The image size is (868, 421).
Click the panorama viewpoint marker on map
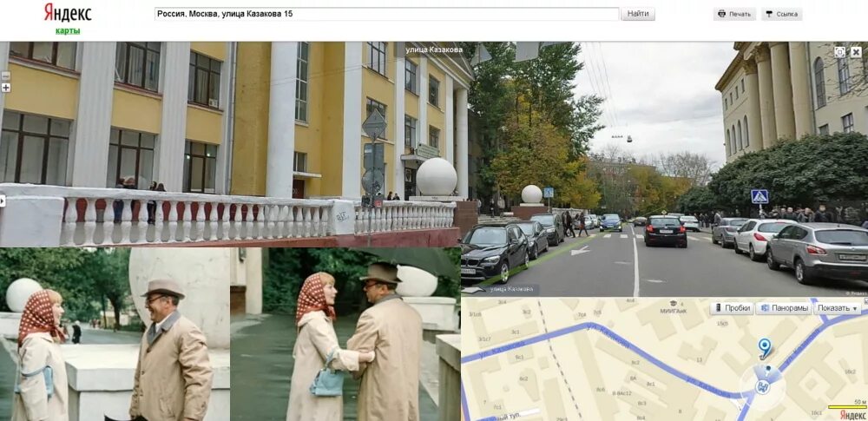click(x=763, y=386)
